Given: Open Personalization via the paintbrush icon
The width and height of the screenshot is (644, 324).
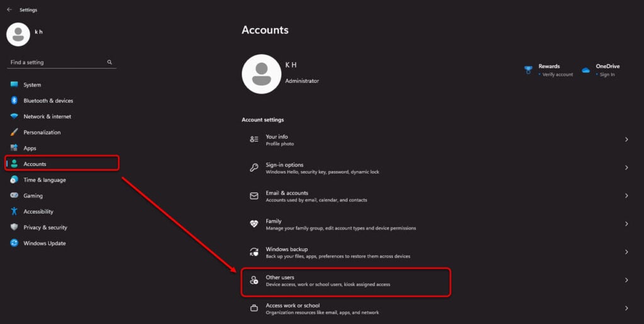Looking at the screenshot, I should point(14,132).
